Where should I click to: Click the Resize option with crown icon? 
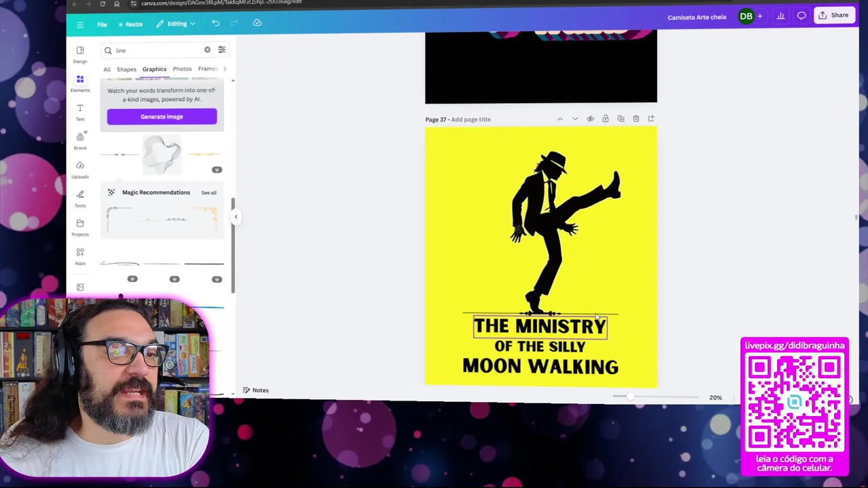pyautogui.click(x=130, y=24)
